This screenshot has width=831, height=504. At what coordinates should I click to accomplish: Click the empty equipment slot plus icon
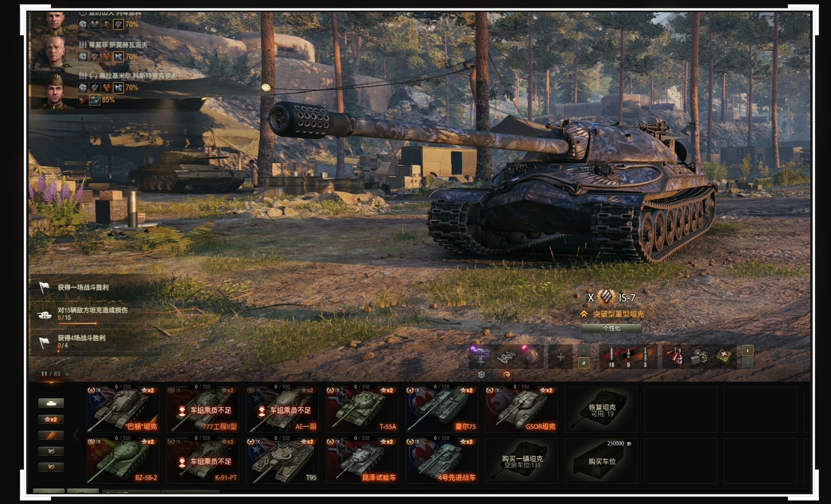(560, 357)
